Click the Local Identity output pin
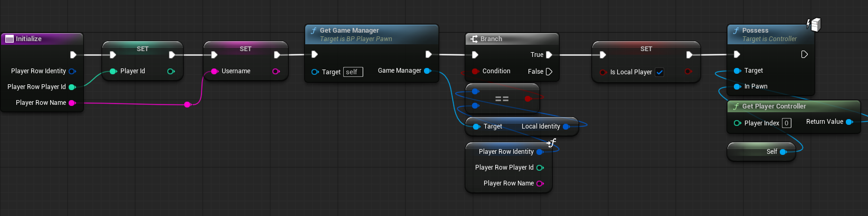This screenshot has width=868, height=216. click(566, 126)
